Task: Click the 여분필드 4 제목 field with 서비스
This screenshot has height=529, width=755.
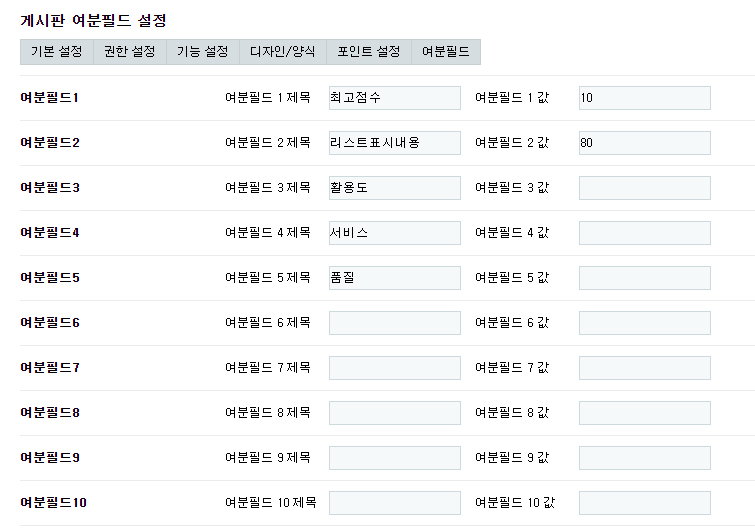Action: [394, 233]
